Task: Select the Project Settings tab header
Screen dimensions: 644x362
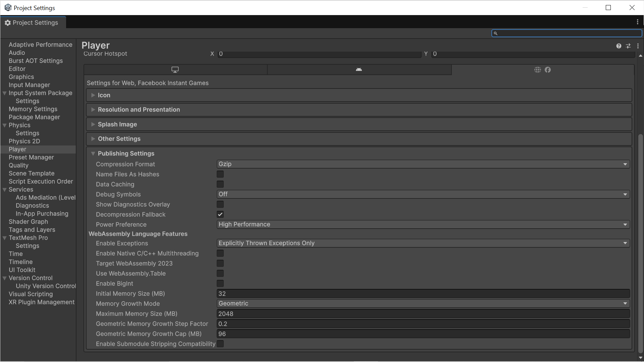Action: point(33,22)
